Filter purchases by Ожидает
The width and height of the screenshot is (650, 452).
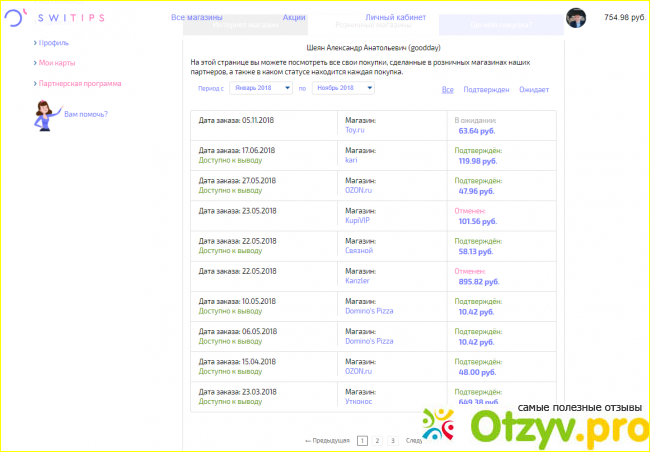click(x=534, y=90)
